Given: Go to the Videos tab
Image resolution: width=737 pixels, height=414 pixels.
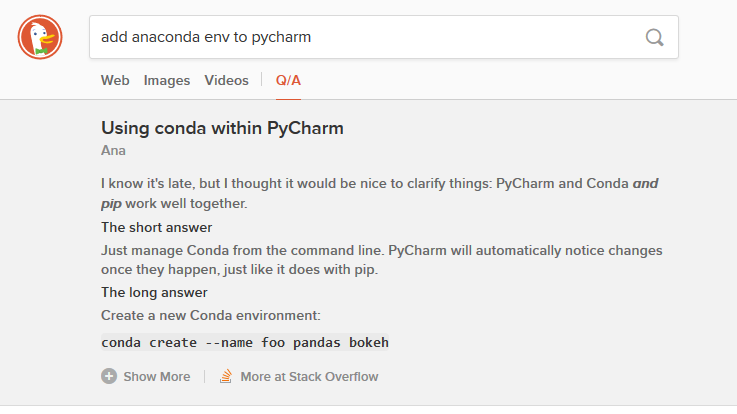Looking at the screenshot, I should (x=226, y=81).
